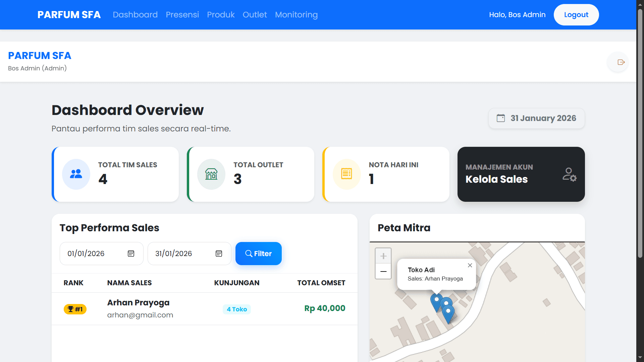Open the Presensi menu

[x=182, y=15]
